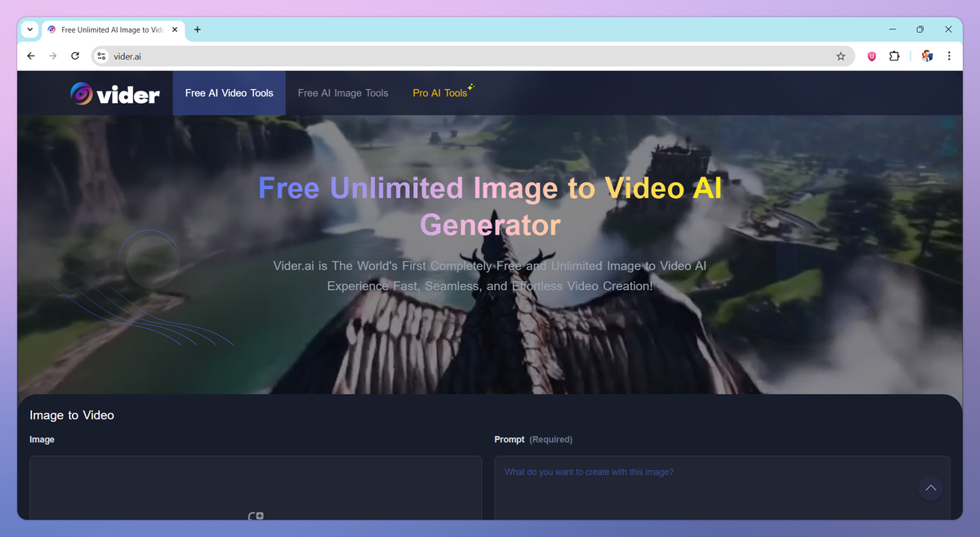Bookmark this page with the star icon

840,56
